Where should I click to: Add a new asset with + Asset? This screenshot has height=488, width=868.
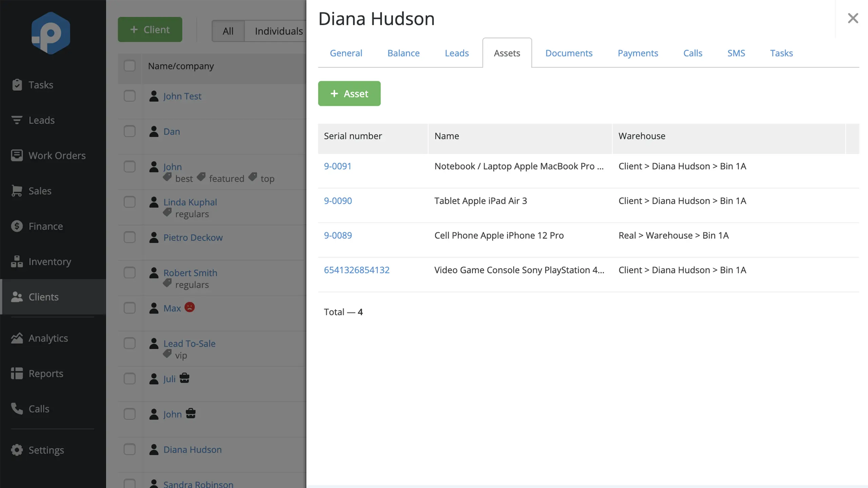349,94
